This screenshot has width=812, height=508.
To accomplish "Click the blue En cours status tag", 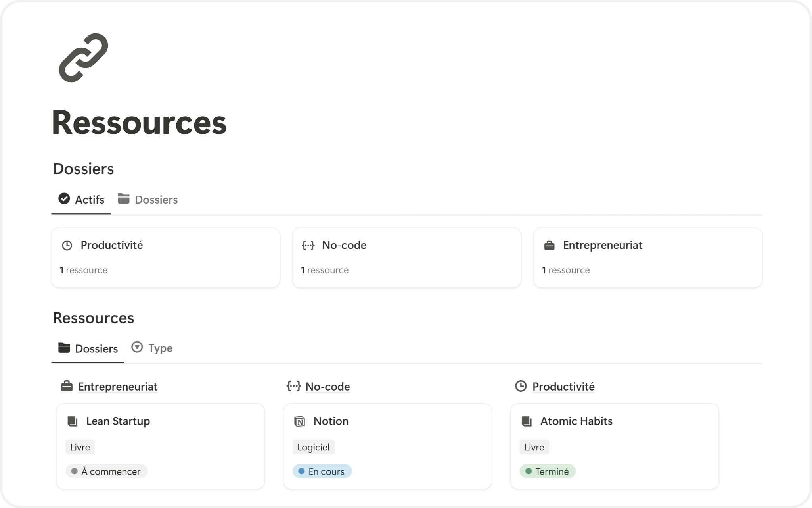I will point(322,471).
